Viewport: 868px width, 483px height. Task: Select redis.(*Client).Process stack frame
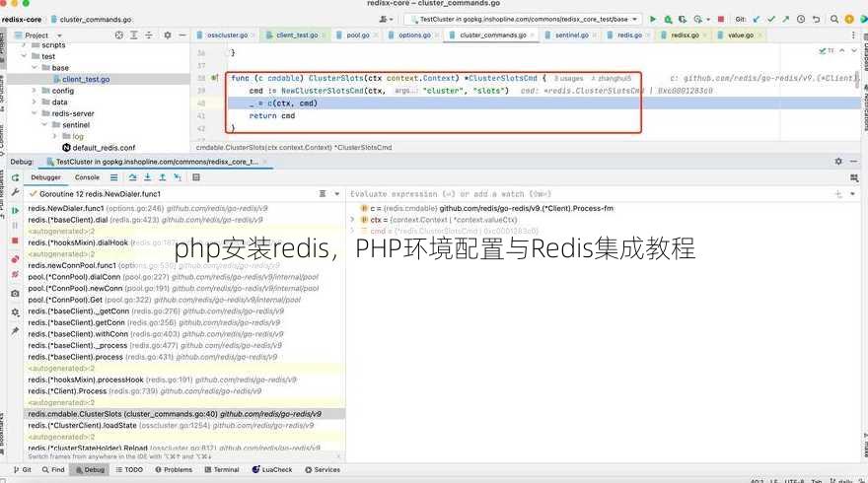click(144, 391)
